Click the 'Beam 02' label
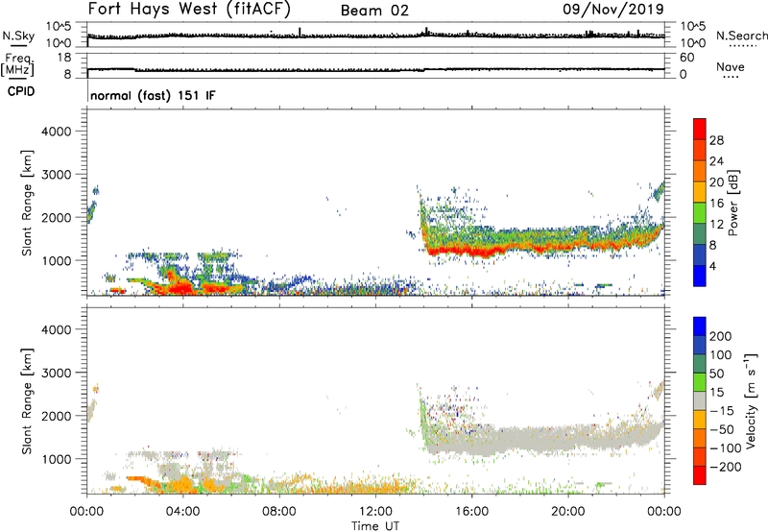 374,11
